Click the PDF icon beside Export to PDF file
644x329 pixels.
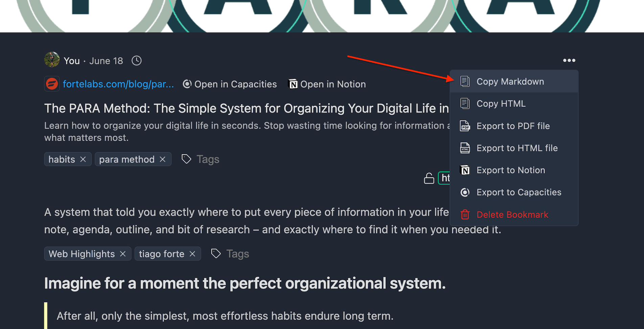click(x=465, y=126)
